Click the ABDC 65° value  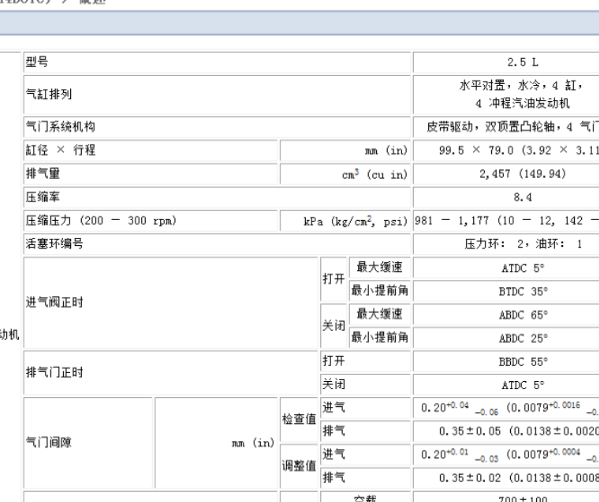523,315
